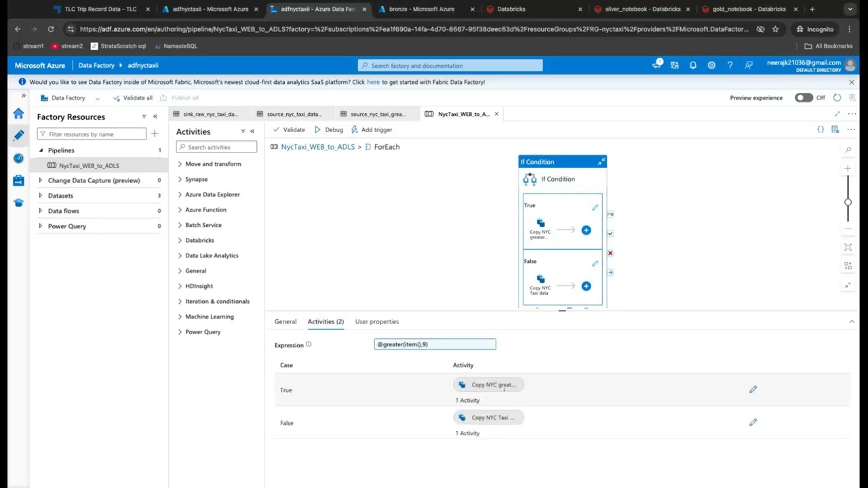Open pipeline properties icon
The image size is (868, 488).
tap(835, 129)
